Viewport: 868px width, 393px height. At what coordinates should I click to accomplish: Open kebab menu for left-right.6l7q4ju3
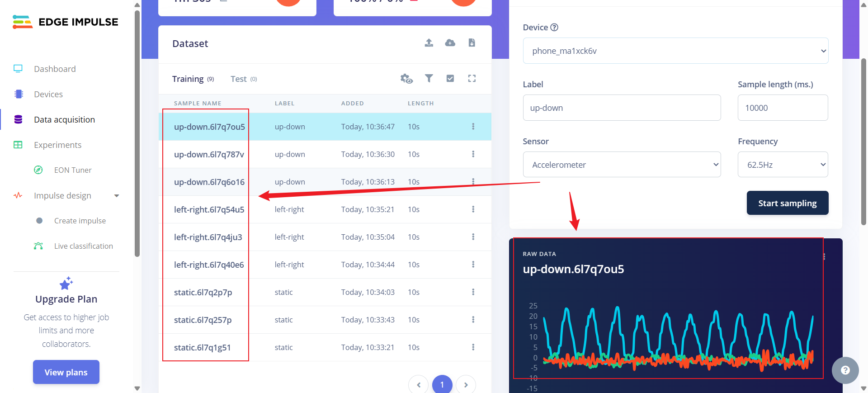point(473,237)
